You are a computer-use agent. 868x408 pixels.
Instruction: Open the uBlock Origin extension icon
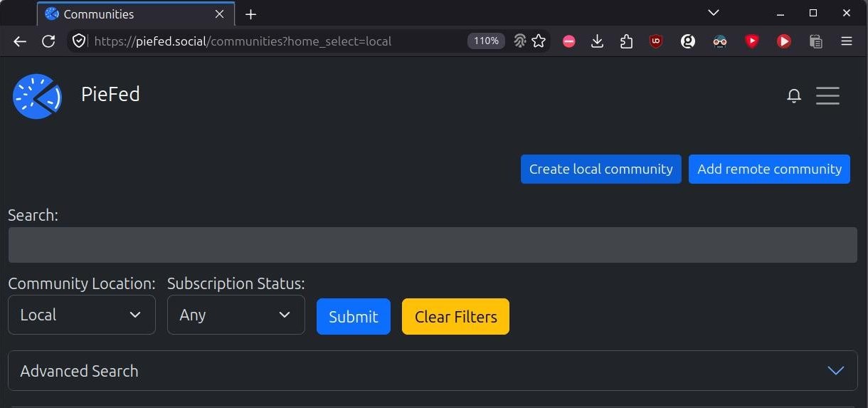point(655,41)
